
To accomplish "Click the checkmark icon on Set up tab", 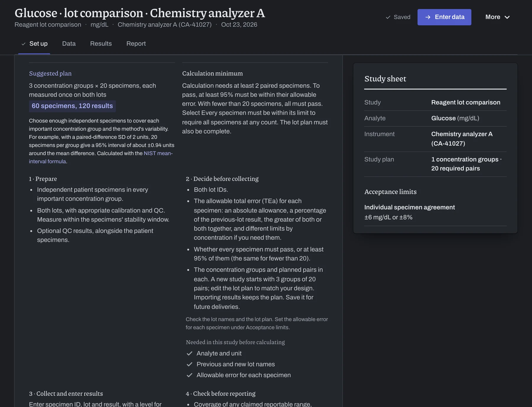I will (23, 44).
